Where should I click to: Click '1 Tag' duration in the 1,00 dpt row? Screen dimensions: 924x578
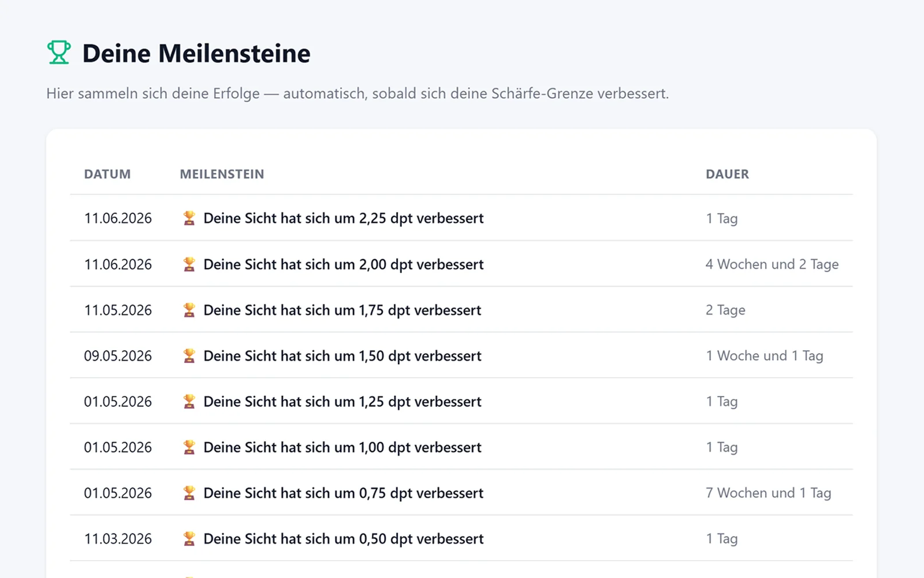tap(722, 447)
